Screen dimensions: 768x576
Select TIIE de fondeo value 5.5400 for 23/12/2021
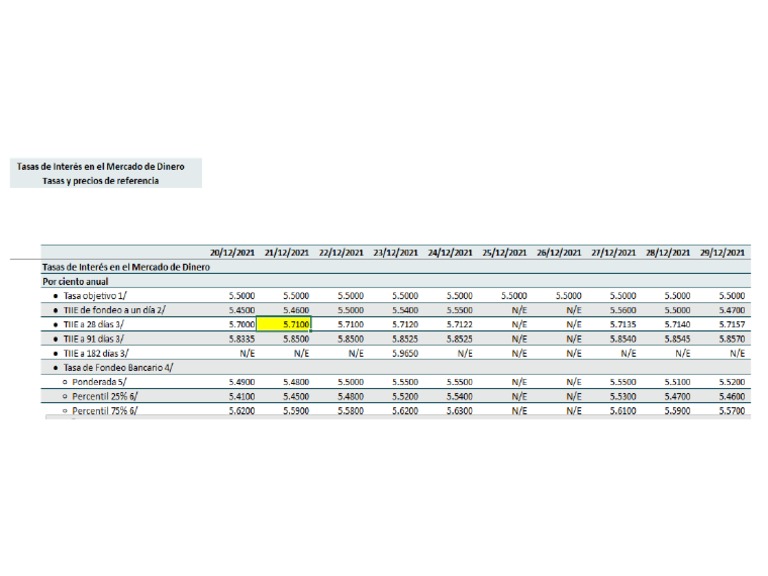(x=405, y=310)
